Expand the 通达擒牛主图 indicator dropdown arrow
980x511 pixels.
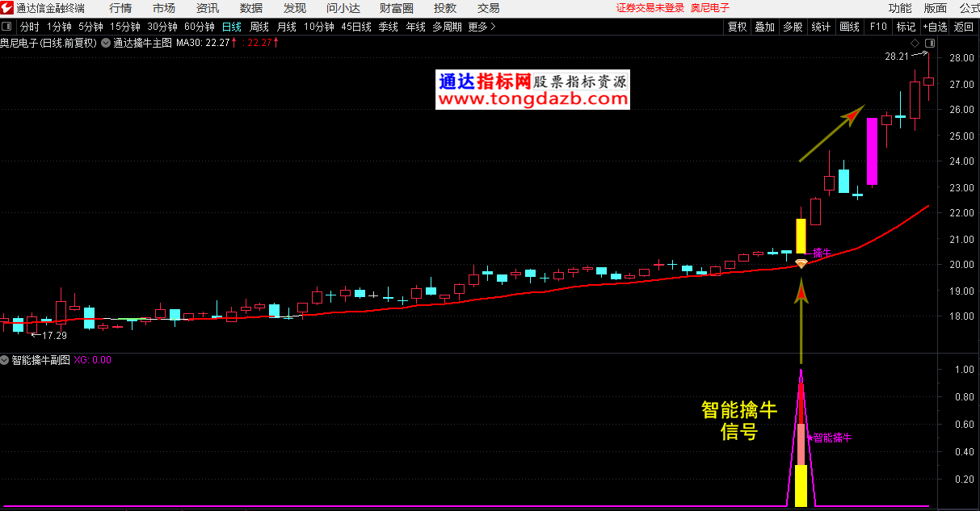[x=106, y=43]
